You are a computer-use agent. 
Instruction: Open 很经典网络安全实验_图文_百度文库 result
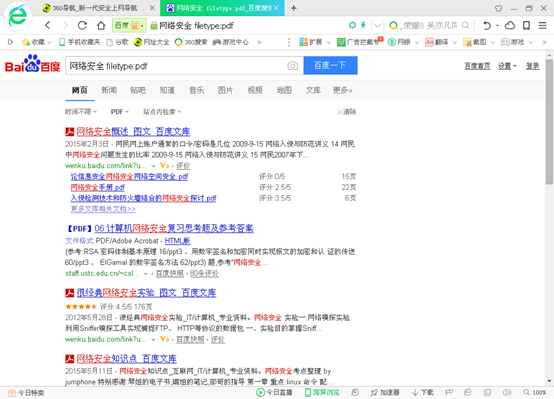146,293
